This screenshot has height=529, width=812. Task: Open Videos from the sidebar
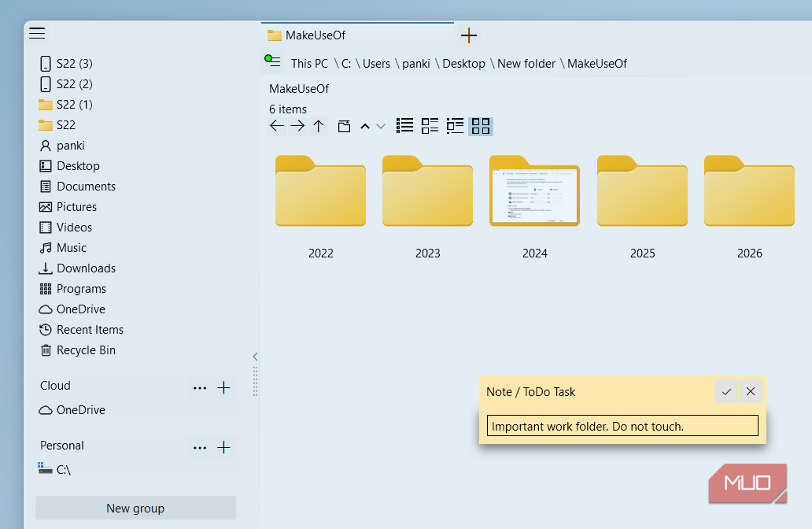[65, 228]
